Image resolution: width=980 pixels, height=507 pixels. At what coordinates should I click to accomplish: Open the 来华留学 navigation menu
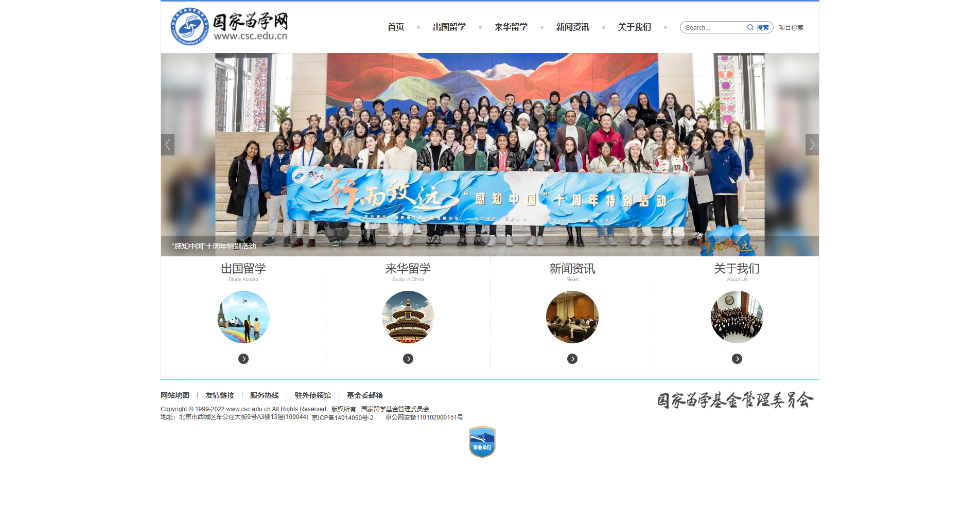[511, 27]
